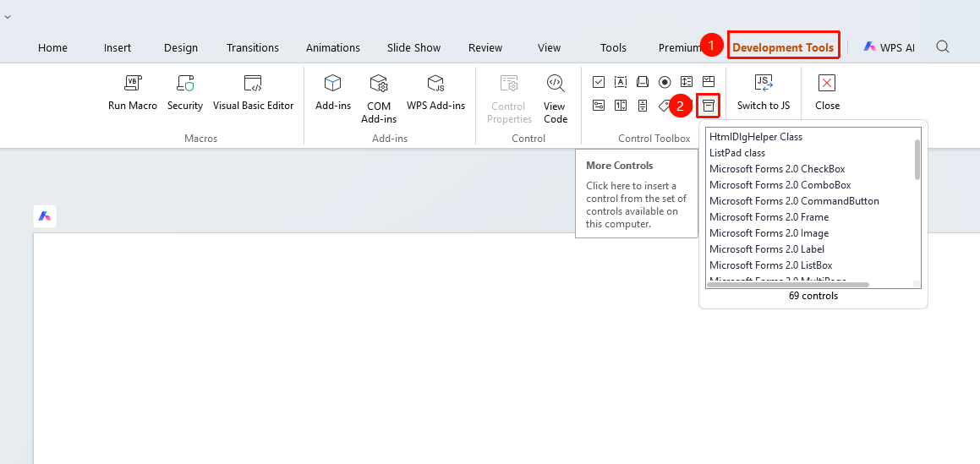This screenshot has height=464, width=980.
Task: Insert a Combo Box control
Action: tap(708, 82)
